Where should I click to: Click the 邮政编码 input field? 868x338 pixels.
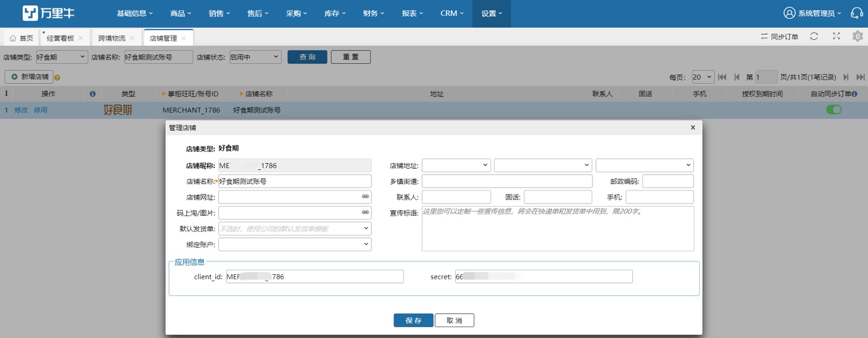coord(668,181)
